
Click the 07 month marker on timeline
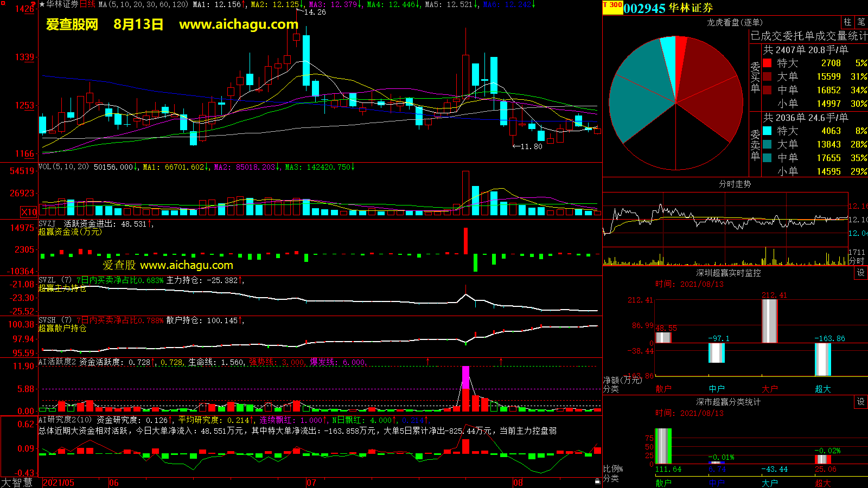[x=311, y=483]
